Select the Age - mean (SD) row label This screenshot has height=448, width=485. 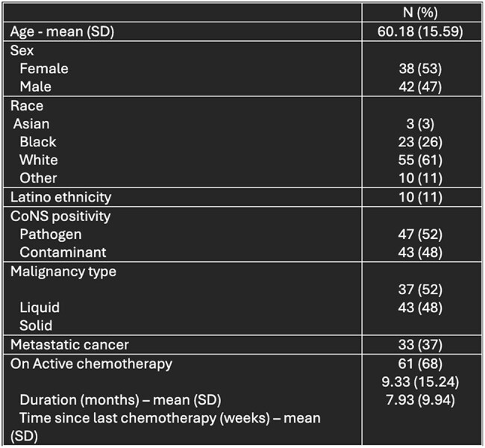[x=62, y=31]
